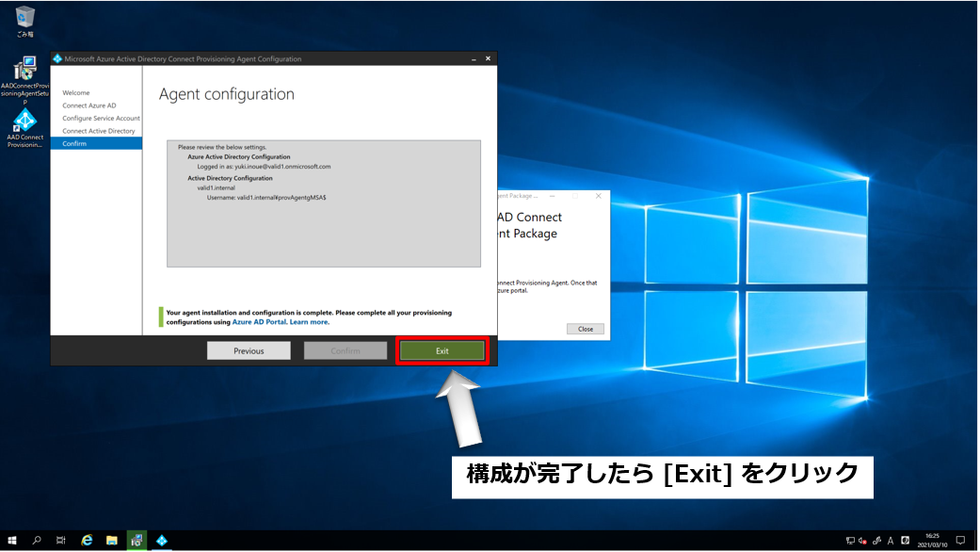Switch to the installer setup taskbar item
Screen dimensions: 980x552
137,540
